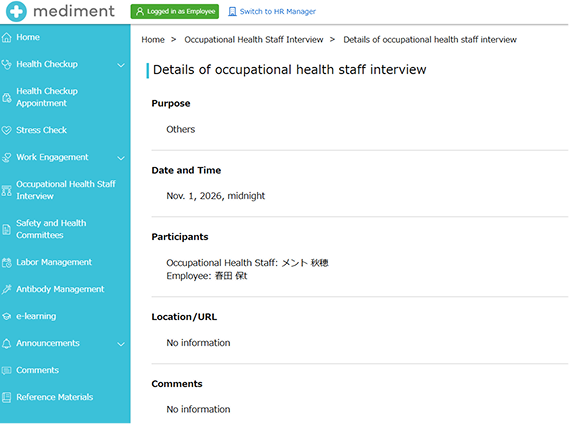Expand the Health Checkup chevron
Image resolution: width=569 pixels, height=424 pixels.
pyautogui.click(x=121, y=65)
